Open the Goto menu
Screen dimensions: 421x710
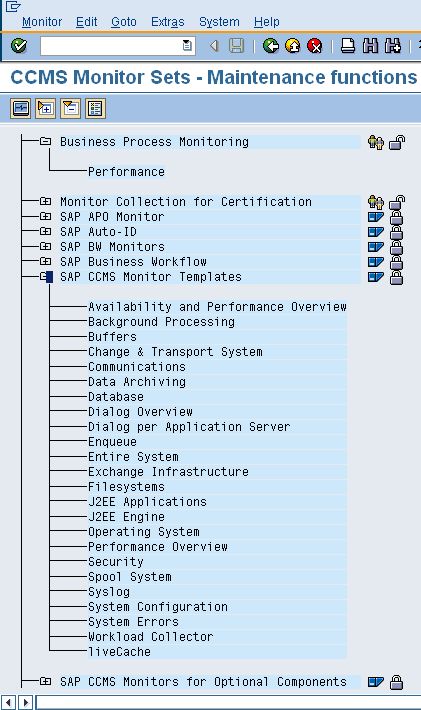coord(124,22)
